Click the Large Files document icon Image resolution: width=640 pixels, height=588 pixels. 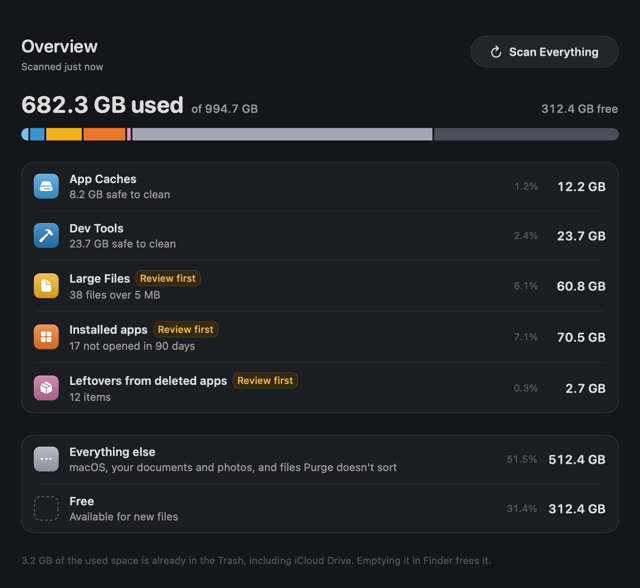46,286
